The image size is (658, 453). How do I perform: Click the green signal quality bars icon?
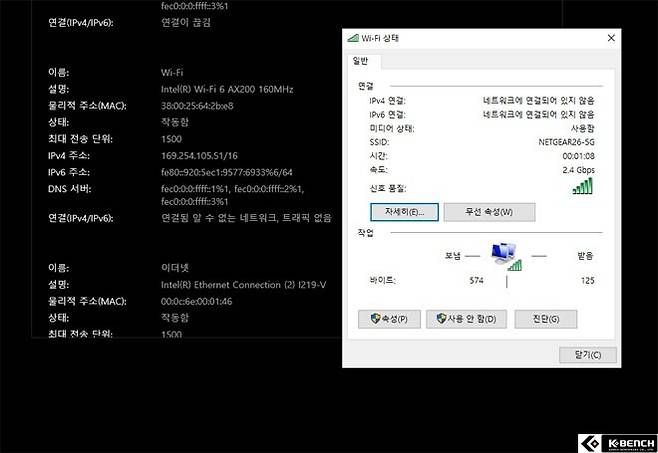(582, 186)
